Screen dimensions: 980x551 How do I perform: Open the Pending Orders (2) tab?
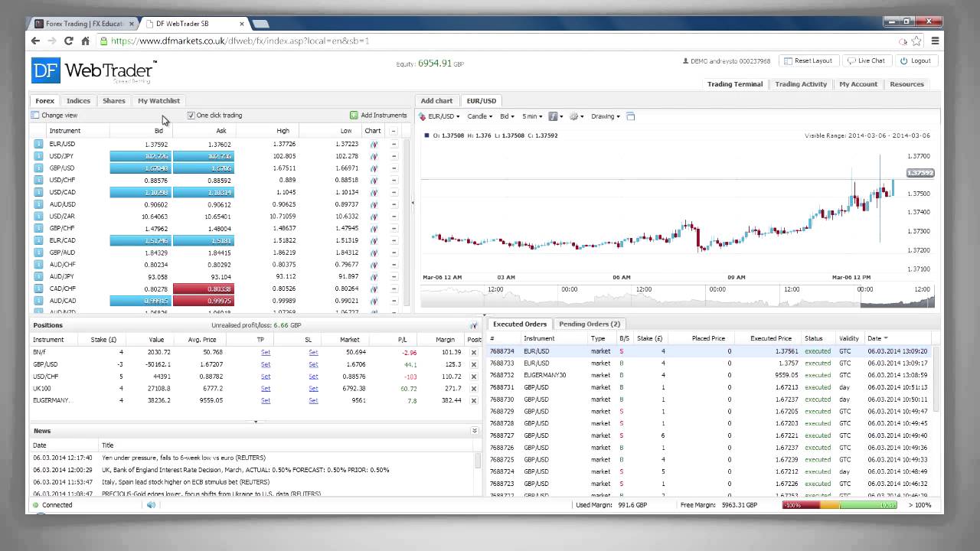pyautogui.click(x=590, y=324)
